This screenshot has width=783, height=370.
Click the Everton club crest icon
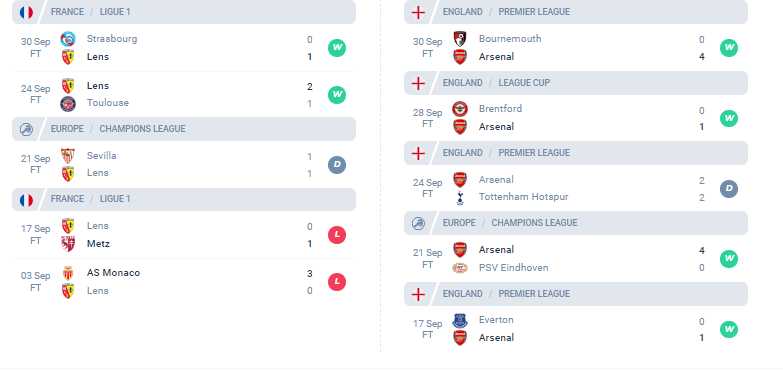(460, 320)
